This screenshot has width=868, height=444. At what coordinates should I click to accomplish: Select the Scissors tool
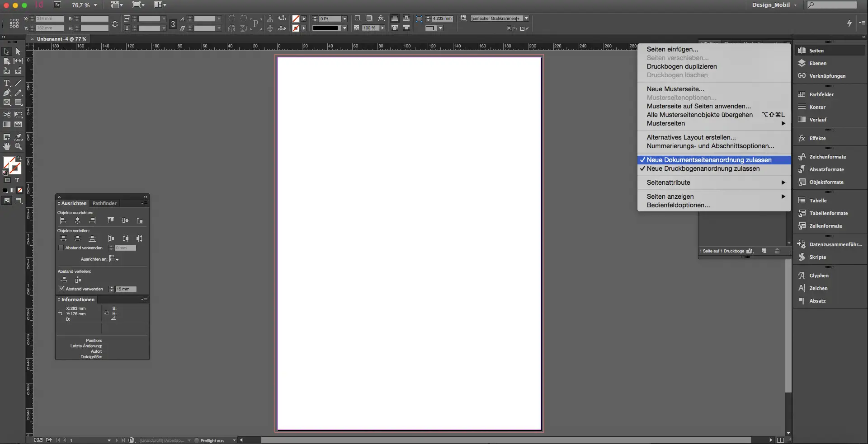[x=6, y=115]
